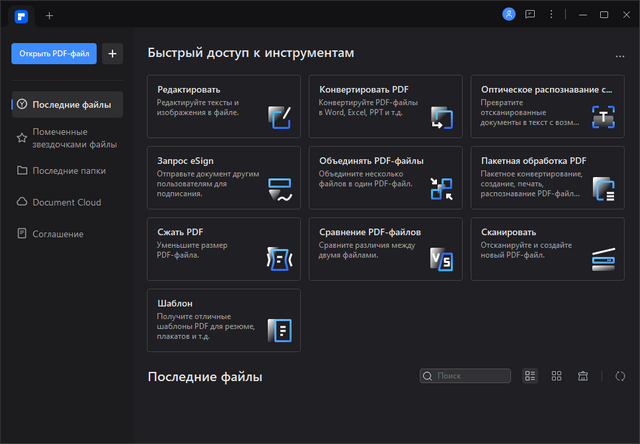640x444 pixels.
Task: Expand more tools with the ellipsis button
Action: click(621, 55)
